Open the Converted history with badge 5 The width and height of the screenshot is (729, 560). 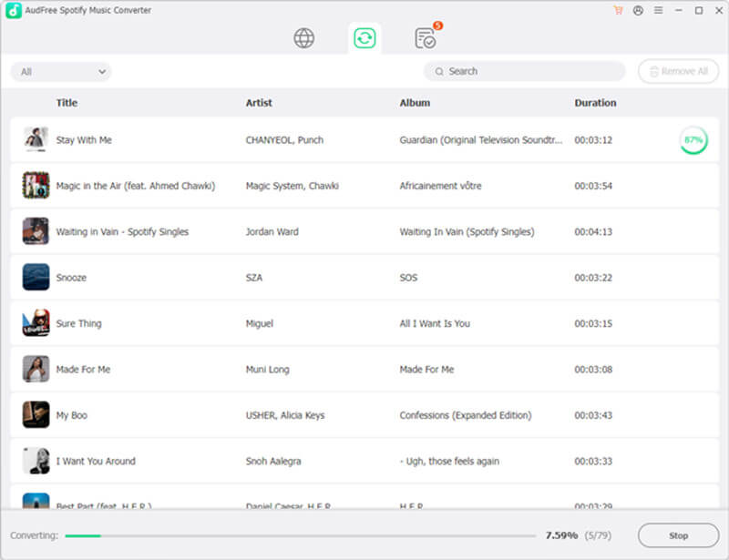coord(426,37)
